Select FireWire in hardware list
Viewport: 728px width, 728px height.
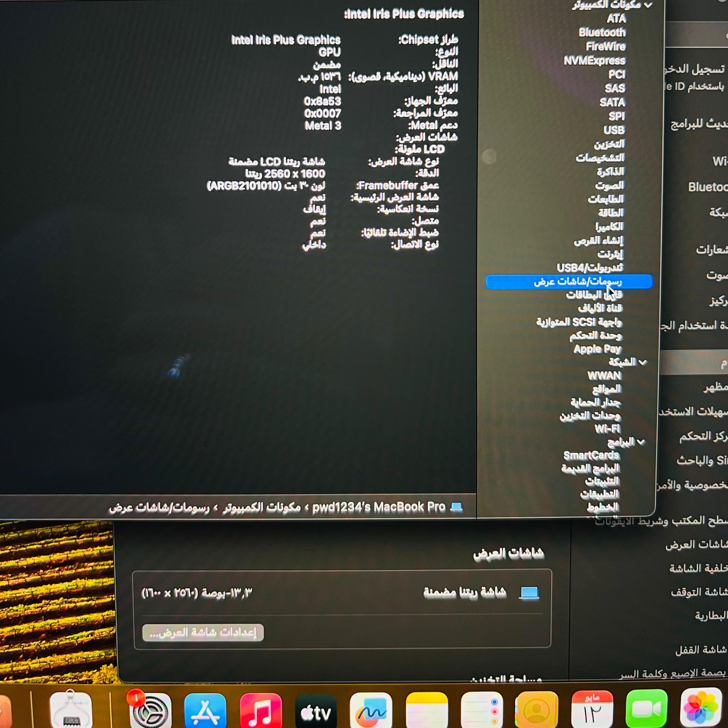[605, 46]
